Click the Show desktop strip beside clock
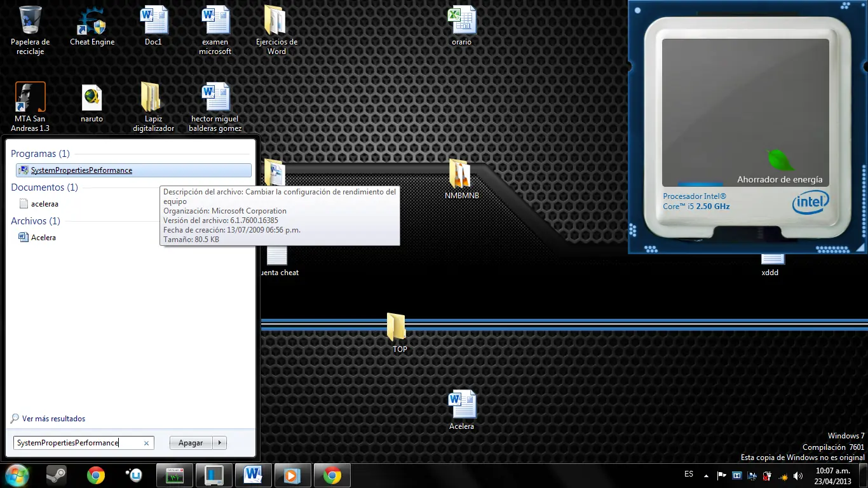The width and height of the screenshot is (868, 488). click(864, 475)
